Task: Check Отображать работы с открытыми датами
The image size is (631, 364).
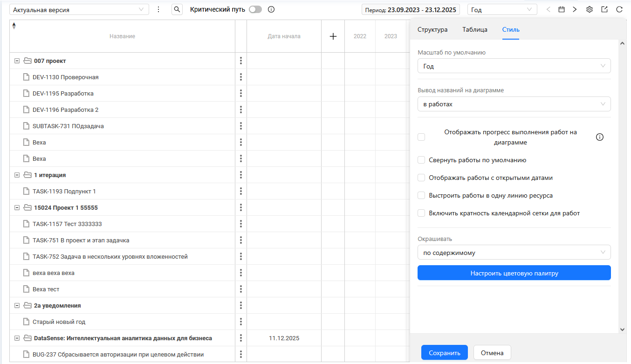Action: click(x=421, y=178)
